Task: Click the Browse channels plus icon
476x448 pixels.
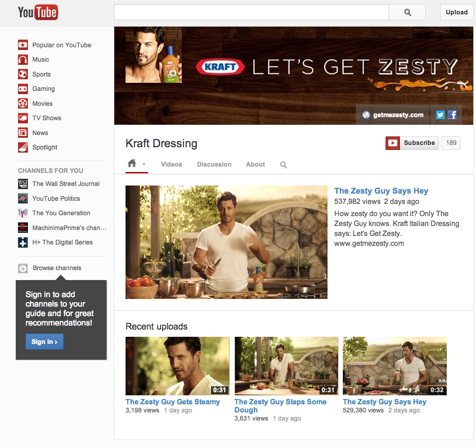Action: click(x=23, y=268)
